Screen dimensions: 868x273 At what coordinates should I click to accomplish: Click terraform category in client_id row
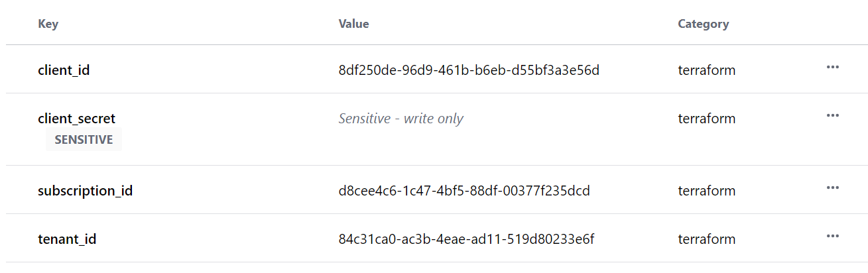click(x=706, y=70)
